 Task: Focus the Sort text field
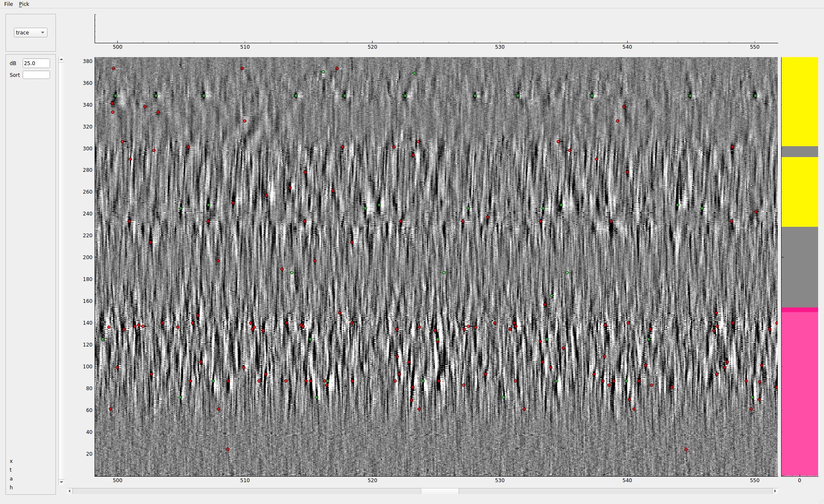[x=36, y=75]
